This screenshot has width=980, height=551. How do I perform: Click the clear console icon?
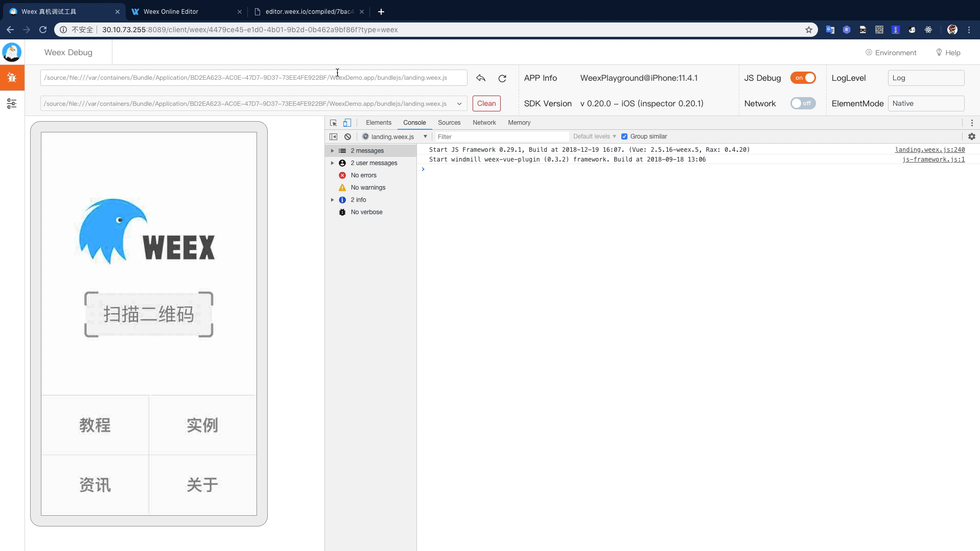(x=347, y=136)
